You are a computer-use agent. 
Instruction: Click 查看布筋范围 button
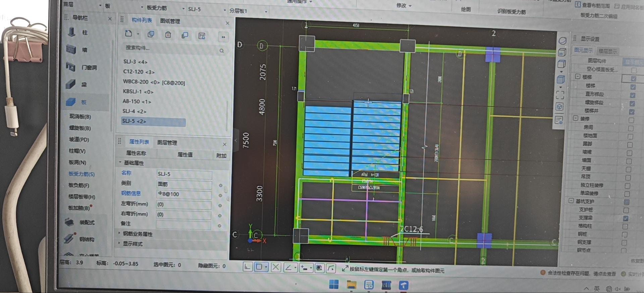(x=592, y=5)
